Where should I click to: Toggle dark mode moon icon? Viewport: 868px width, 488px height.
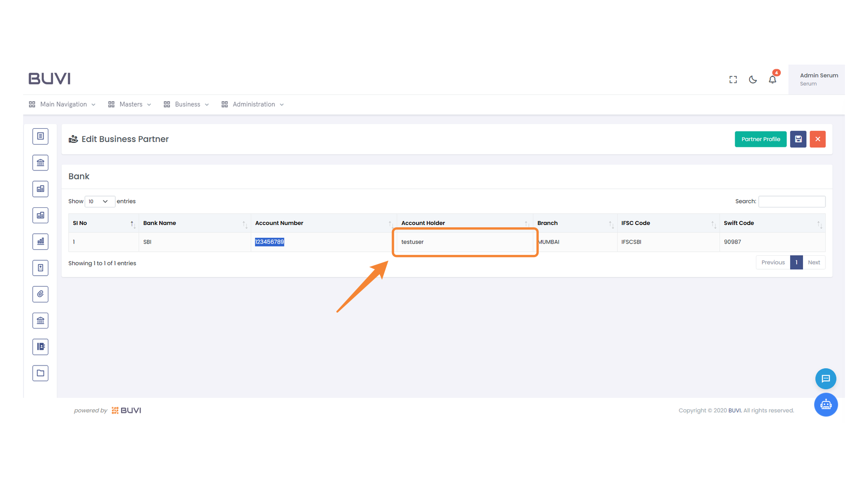(753, 80)
